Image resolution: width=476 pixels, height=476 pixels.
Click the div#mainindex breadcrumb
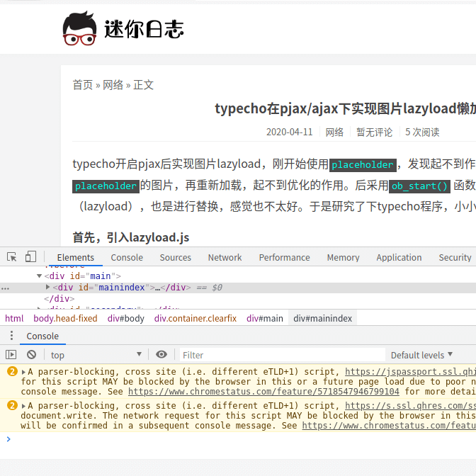(x=323, y=318)
